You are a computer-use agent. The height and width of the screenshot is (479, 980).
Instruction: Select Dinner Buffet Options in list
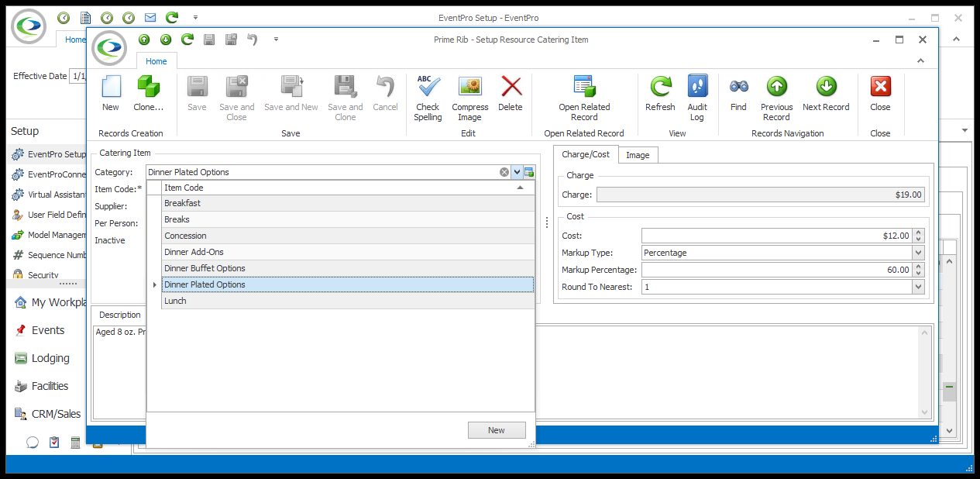pyautogui.click(x=348, y=268)
